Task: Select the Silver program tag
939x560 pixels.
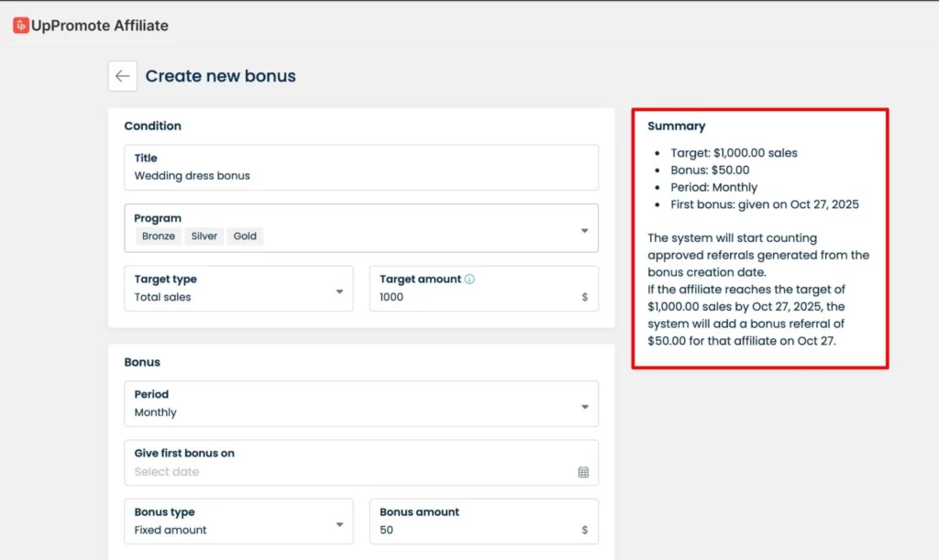Action: [x=204, y=236]
